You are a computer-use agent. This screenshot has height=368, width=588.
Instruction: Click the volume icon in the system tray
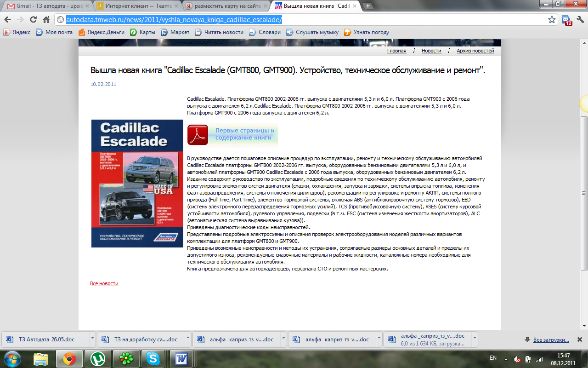pos(517,359)
